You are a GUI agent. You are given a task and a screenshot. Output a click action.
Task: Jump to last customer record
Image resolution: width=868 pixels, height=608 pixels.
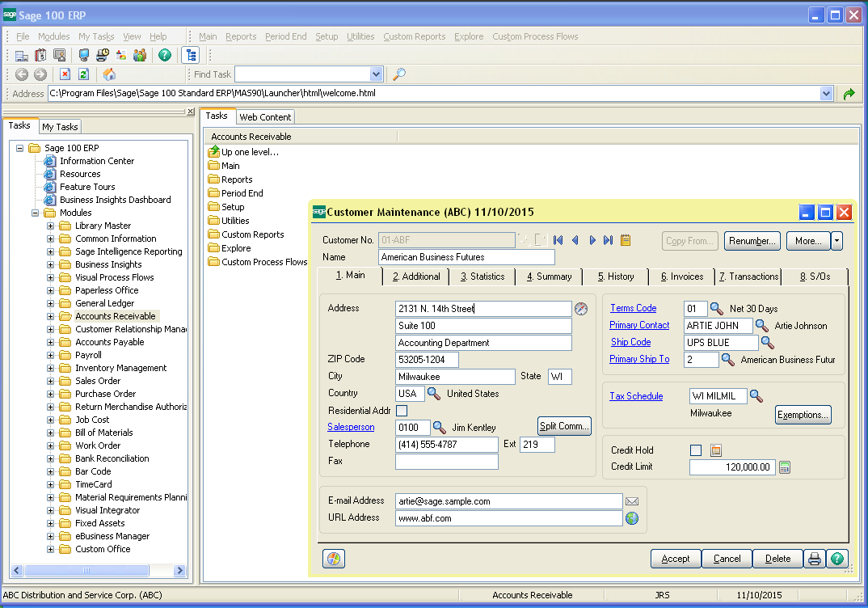coord(609,240)
